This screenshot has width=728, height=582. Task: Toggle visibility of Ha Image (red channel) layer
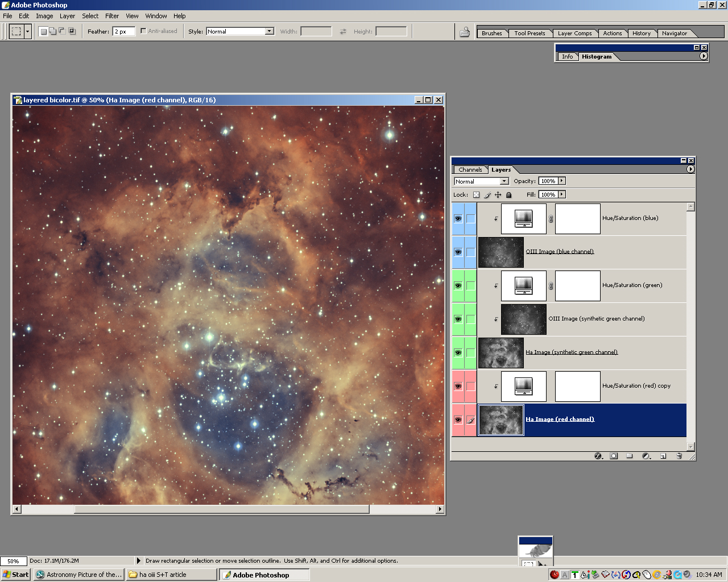tap(458, 420)
